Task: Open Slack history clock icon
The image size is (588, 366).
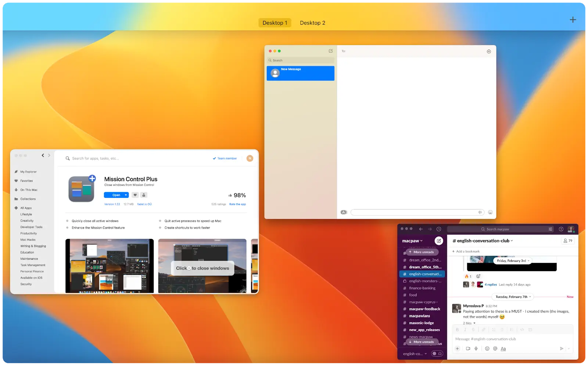Action: pos(439,229)
